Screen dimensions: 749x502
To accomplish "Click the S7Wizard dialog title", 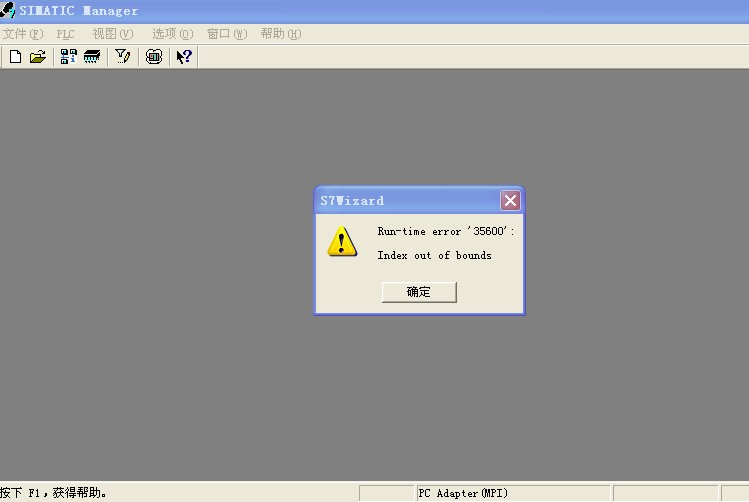I will [352, 201].
